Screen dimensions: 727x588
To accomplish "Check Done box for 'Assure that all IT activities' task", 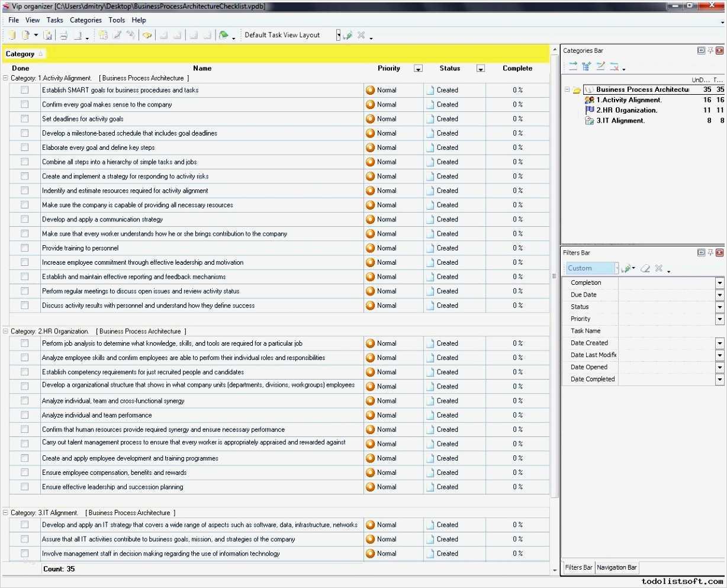I will click(x=25, y=539).
